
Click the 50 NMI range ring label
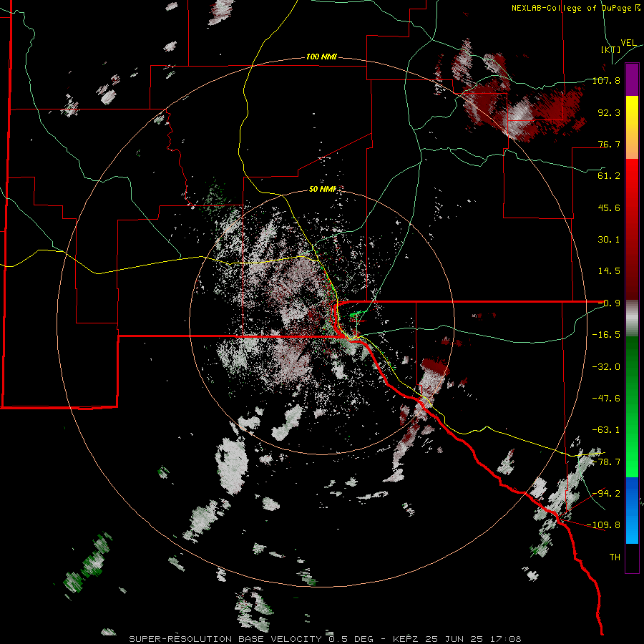tap(323, 189)
